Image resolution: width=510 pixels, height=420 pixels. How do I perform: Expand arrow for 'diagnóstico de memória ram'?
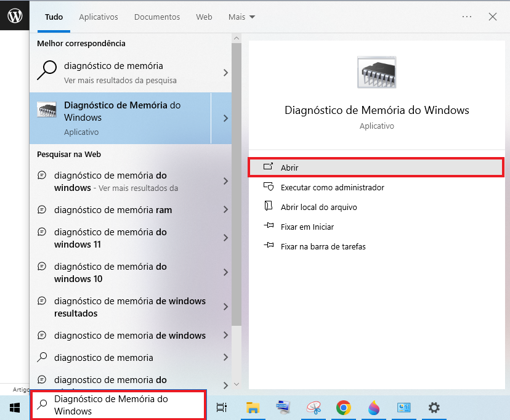225,209
